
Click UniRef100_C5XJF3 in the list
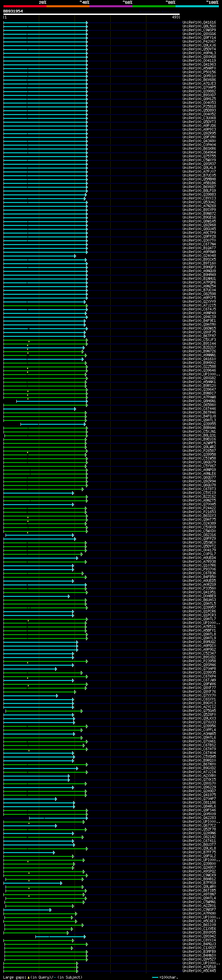tap(199, 340)
